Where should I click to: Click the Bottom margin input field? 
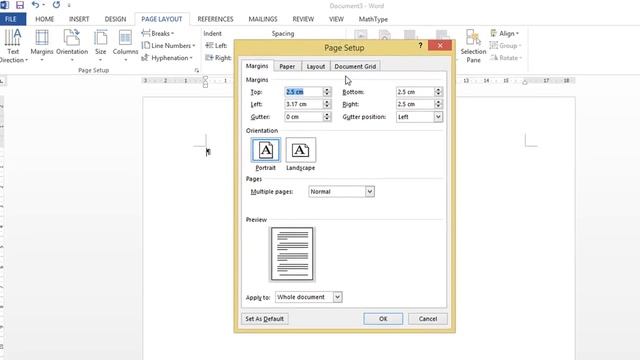(x=415, y=92)
